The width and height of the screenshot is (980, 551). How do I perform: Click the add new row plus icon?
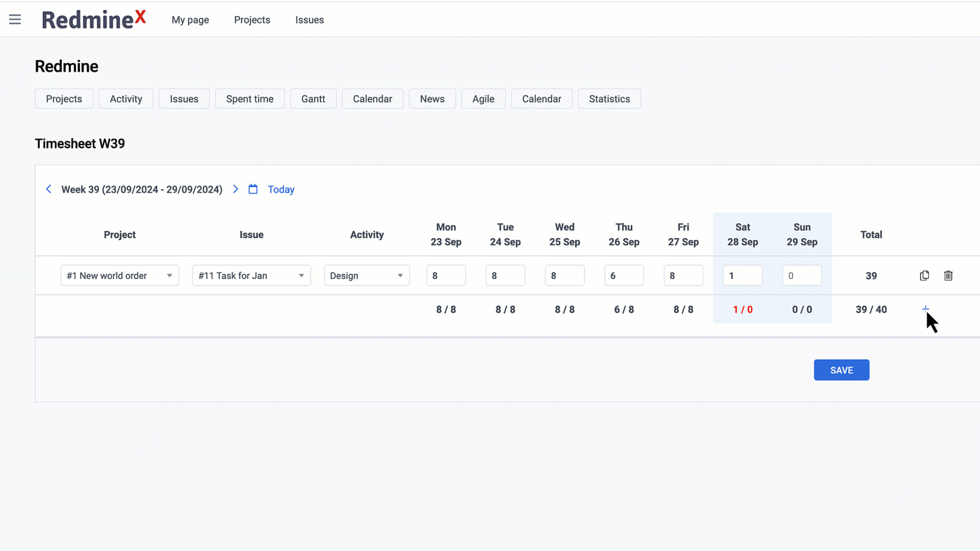tap(925, 309)
